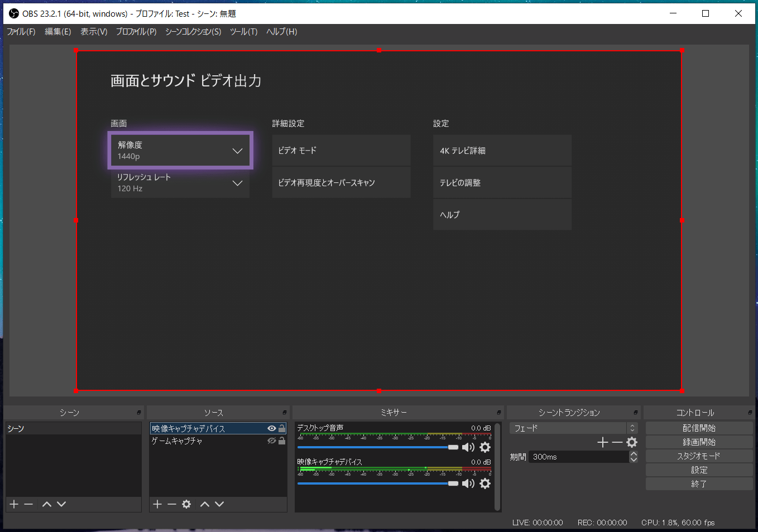This screenshot has height=532, width=758.
Task: Click the top-center red resize handle in preview
Action: click(380, 50)
